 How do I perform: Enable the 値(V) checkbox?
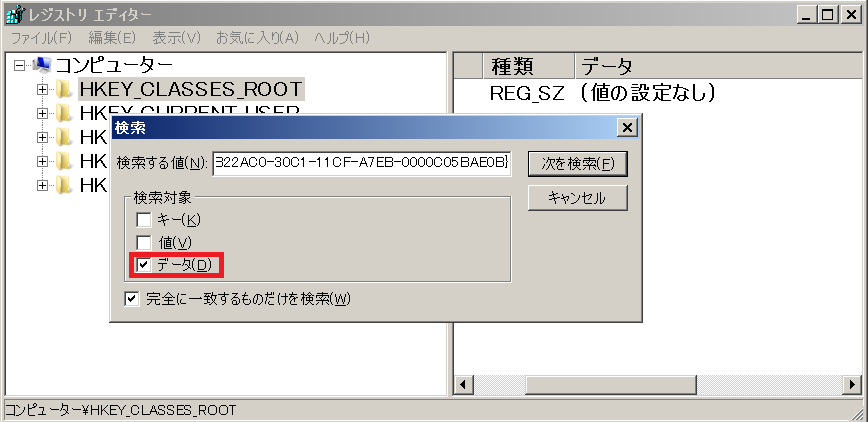(144, 242)
